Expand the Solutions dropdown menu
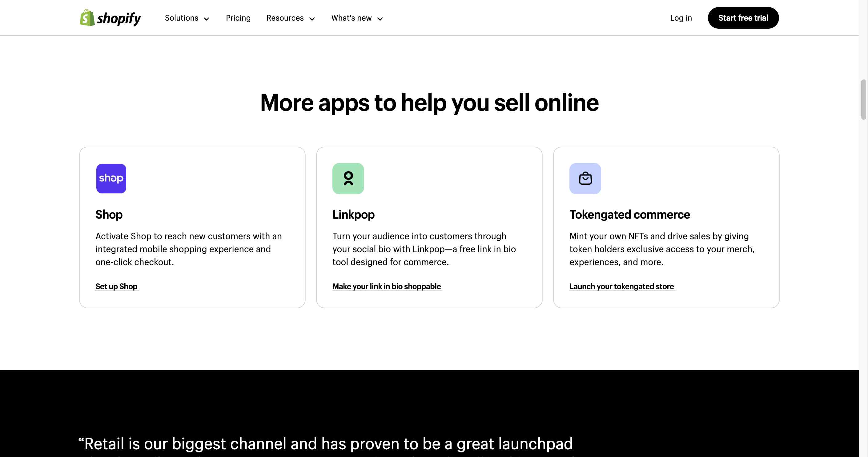This screenshot has width=868, height=457. (x=187, y=18)
